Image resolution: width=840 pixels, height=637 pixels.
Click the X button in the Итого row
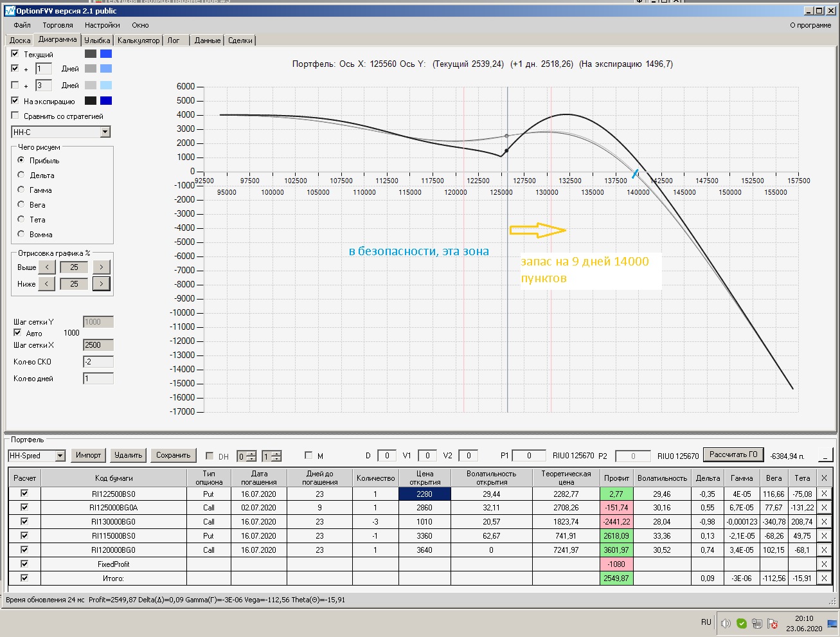point(824,579)
